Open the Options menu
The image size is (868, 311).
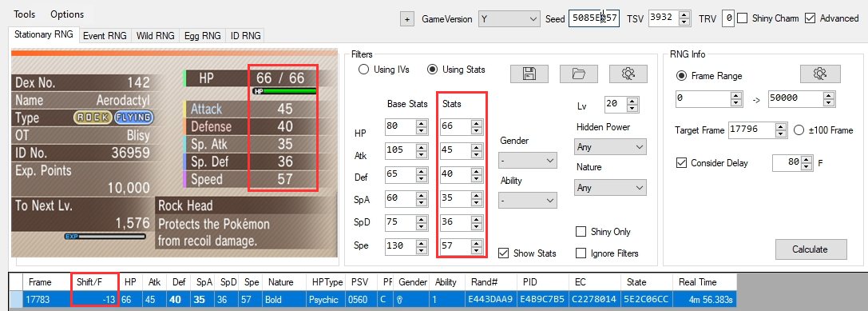click(x=67, y=14)
